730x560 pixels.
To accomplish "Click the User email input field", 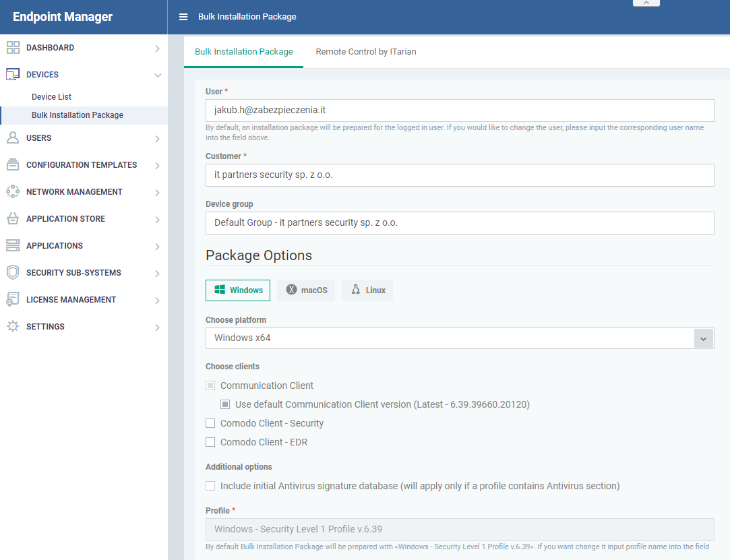I will click(x=460, y=111).
